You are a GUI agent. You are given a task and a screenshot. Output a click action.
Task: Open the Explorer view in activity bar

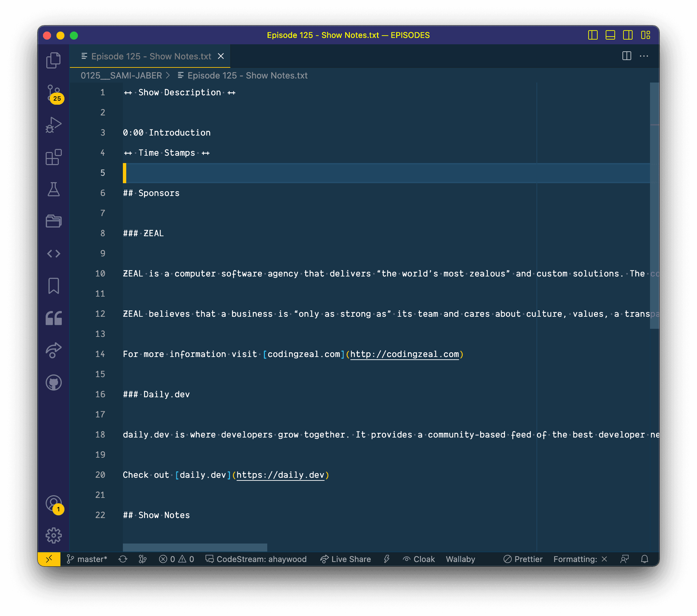pos(53,60)
